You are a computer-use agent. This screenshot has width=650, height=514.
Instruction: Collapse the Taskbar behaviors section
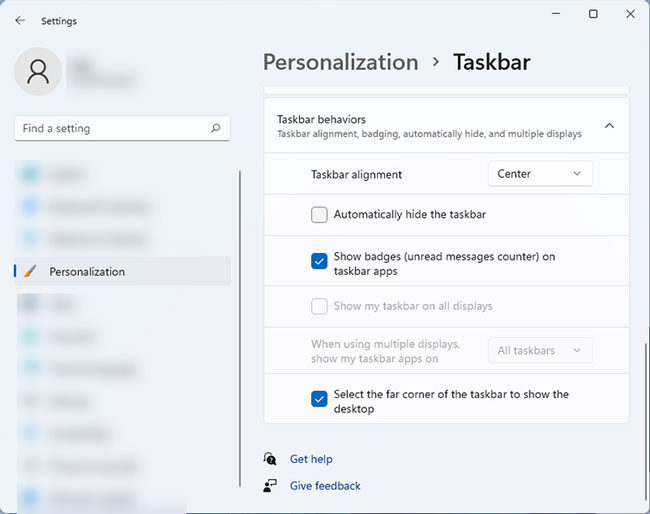click(x=609, y=126)
